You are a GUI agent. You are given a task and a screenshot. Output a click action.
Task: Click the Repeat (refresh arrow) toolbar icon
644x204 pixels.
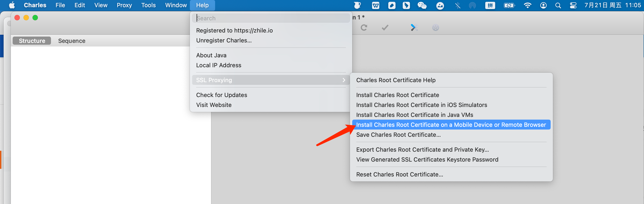(x=364, y=28)
